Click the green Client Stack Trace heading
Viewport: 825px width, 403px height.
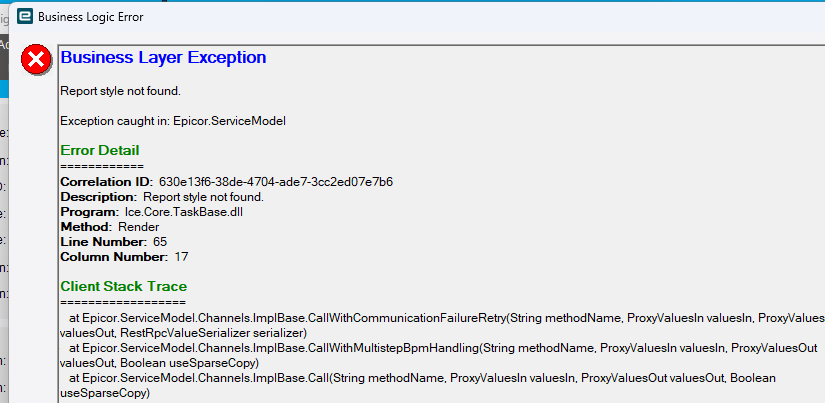tap(124, 286)
